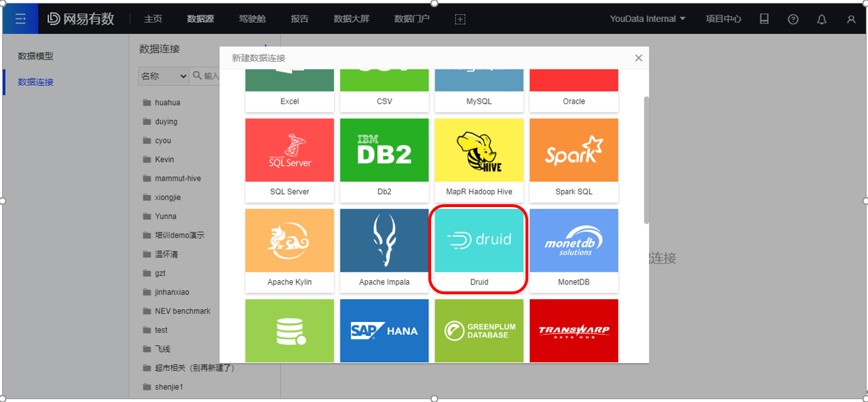Go to the 报告 tab
The width and height of the screenshot is (868, 402).
[x=300, y=19]
